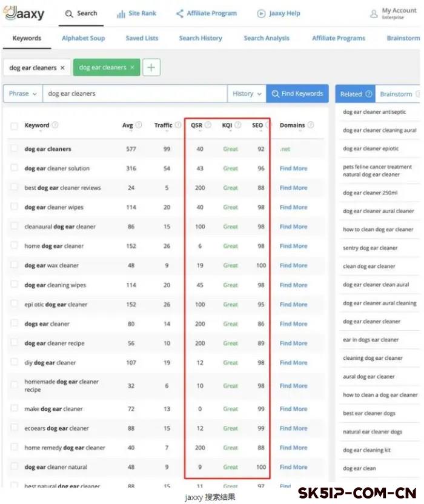Viewport: 424px width, 504px height.
Task: Click the help icon next to Keyword header
Action: point(55,125)
